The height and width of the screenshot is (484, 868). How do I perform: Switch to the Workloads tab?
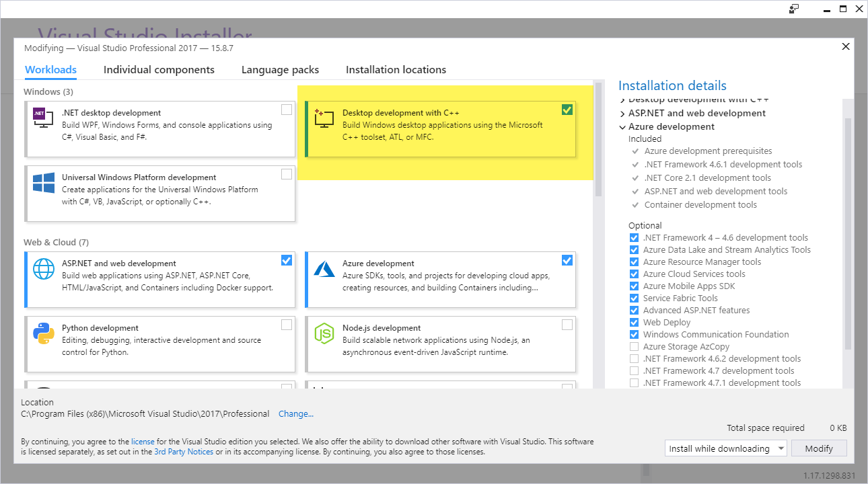coord(50,70)
